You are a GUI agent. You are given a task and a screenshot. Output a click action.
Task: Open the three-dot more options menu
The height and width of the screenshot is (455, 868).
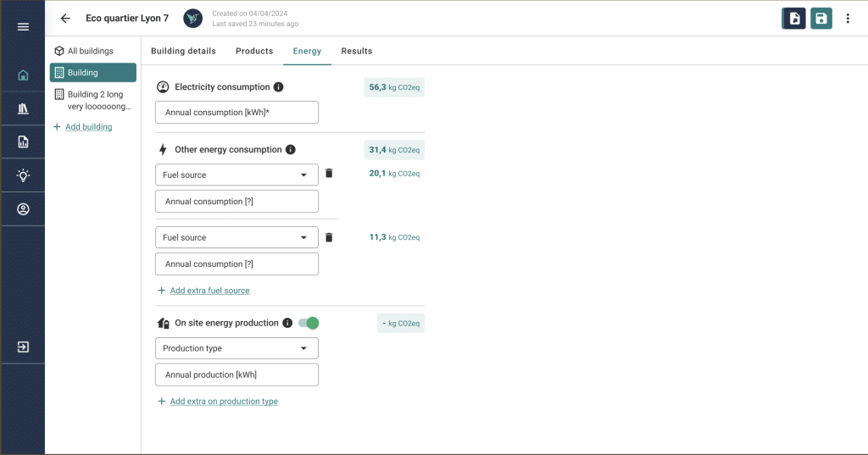[x=848, y=19]
